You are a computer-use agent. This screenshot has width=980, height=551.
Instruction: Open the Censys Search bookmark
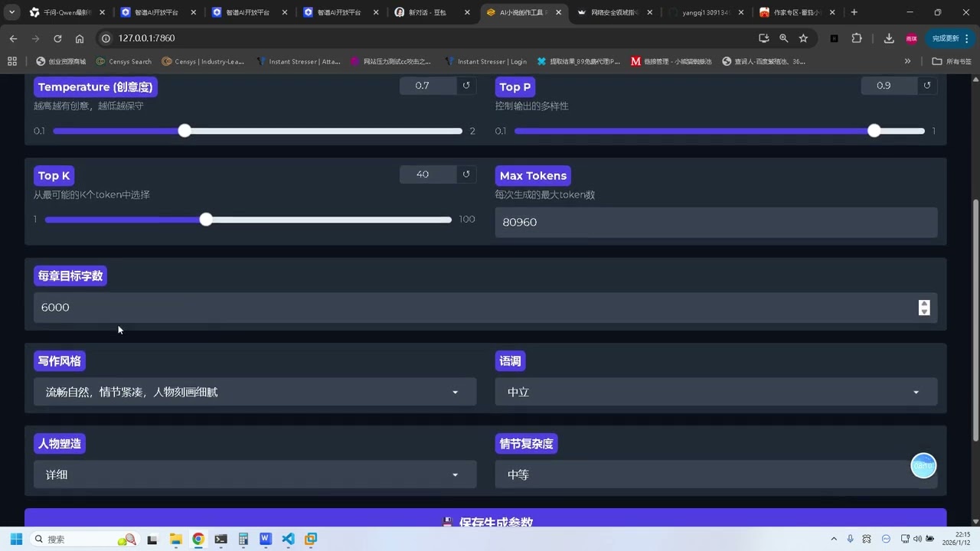(125, 61)
